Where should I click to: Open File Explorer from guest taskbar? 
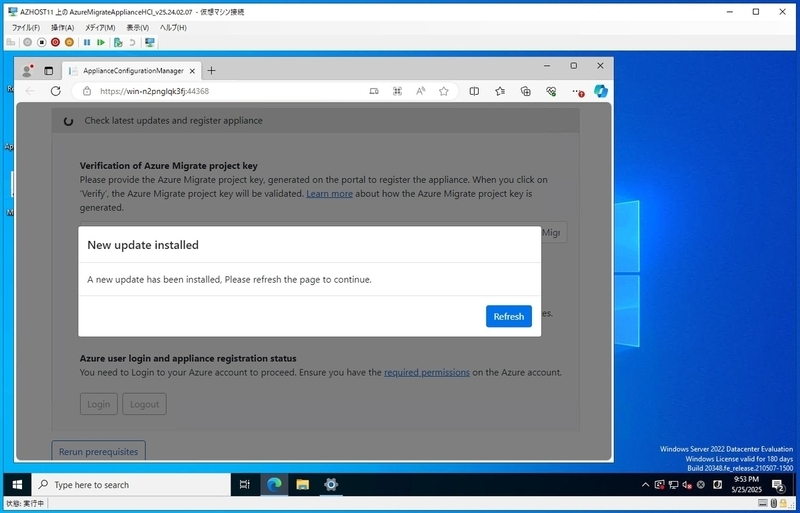point(303,484)
